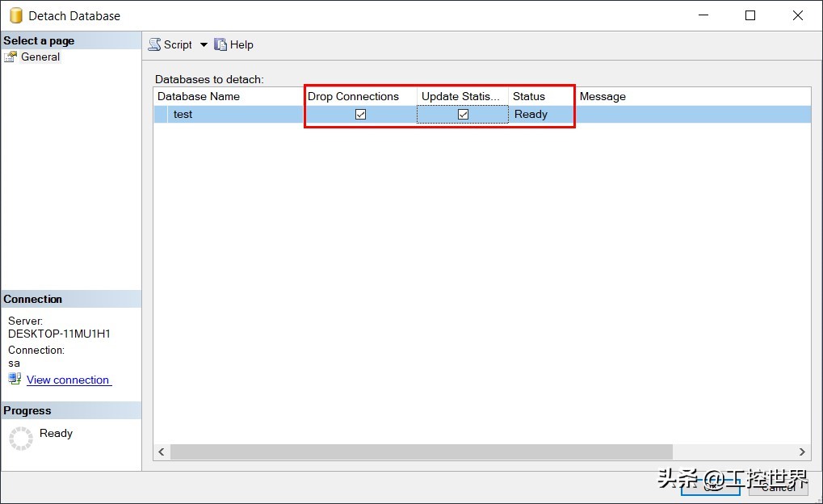Click the Status column header

(x=529, y=96)
